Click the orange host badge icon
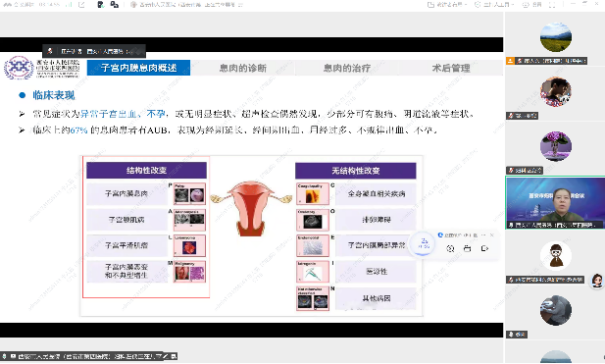This screenshot has height=364, width=605. click(x=510, y=61)
